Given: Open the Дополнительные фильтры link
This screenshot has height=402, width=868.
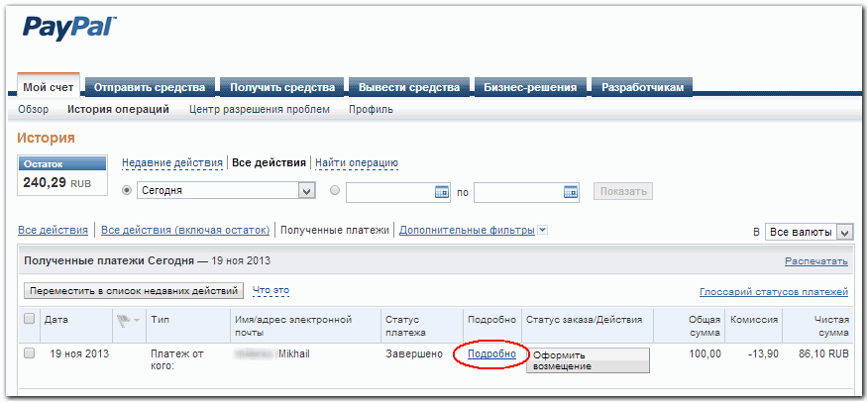Looking at the screenshot, I should [x=468, y=230].
